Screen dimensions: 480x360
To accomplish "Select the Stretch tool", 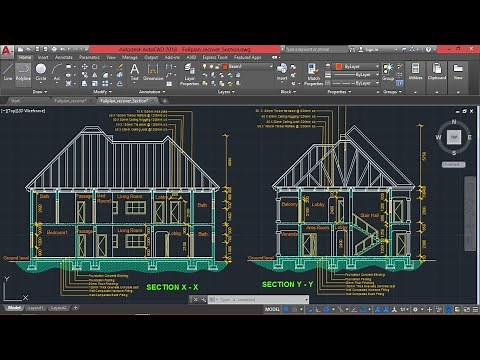I will click(84, 83).
